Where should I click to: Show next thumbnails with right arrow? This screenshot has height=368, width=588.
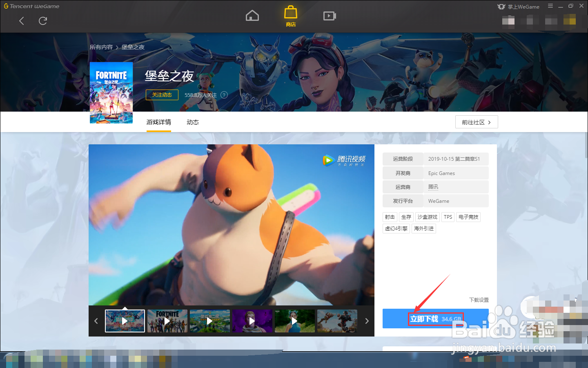coord(367,321)
